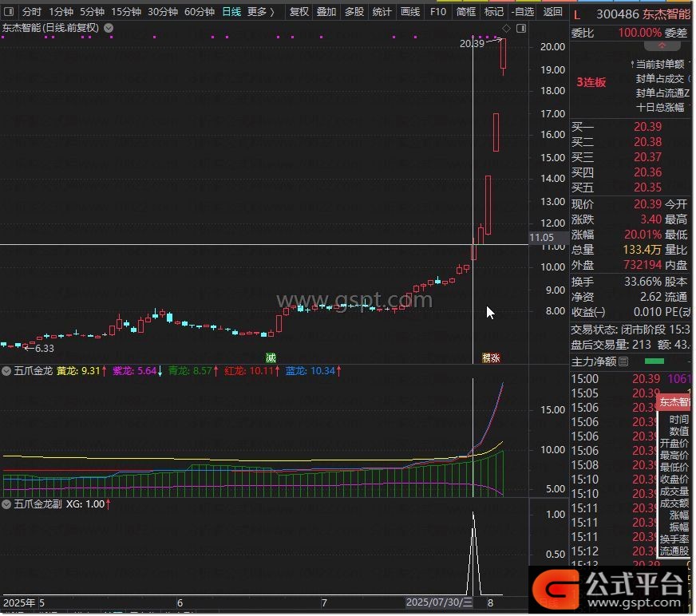Click the 委比 100.00% value
The width and height of the screenshot is (696, 616).
click(x=641, y=33)
